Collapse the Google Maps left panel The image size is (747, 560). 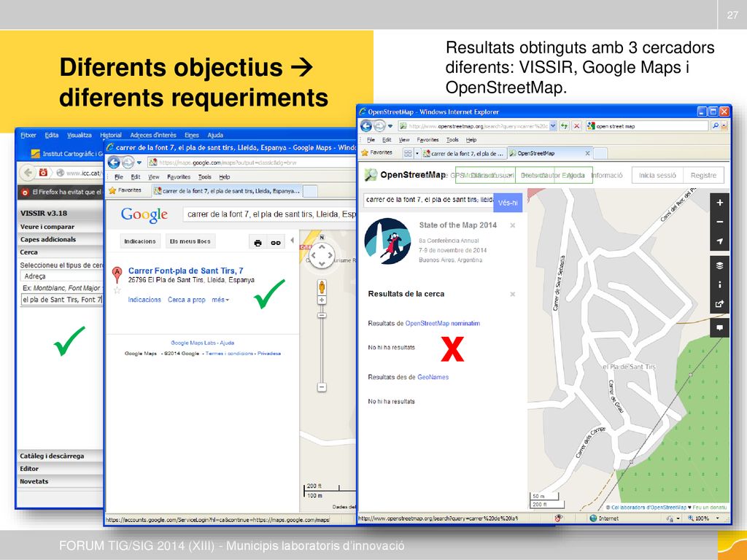tap(292, 241)
